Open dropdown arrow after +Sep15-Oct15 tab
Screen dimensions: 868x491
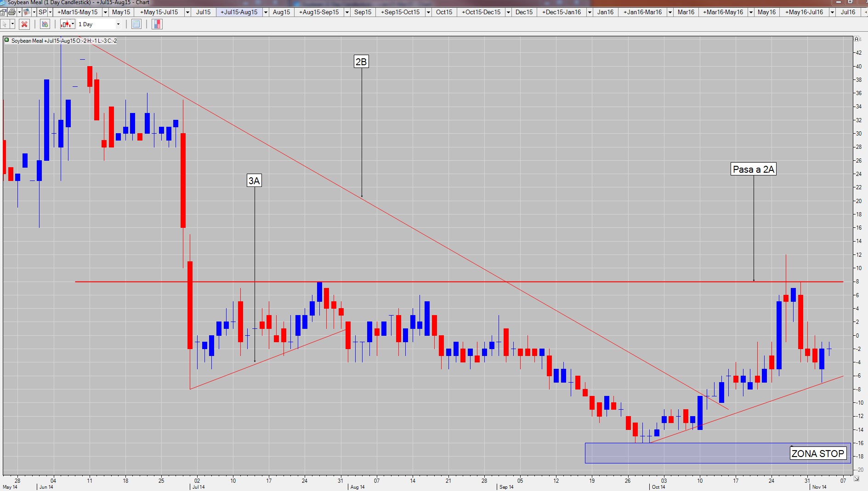(428, 12)
